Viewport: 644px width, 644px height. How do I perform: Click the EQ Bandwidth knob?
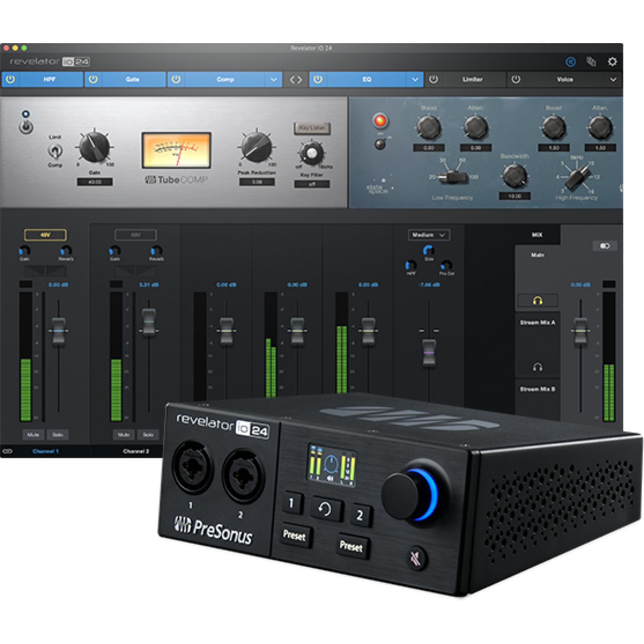tap(515, 175)
